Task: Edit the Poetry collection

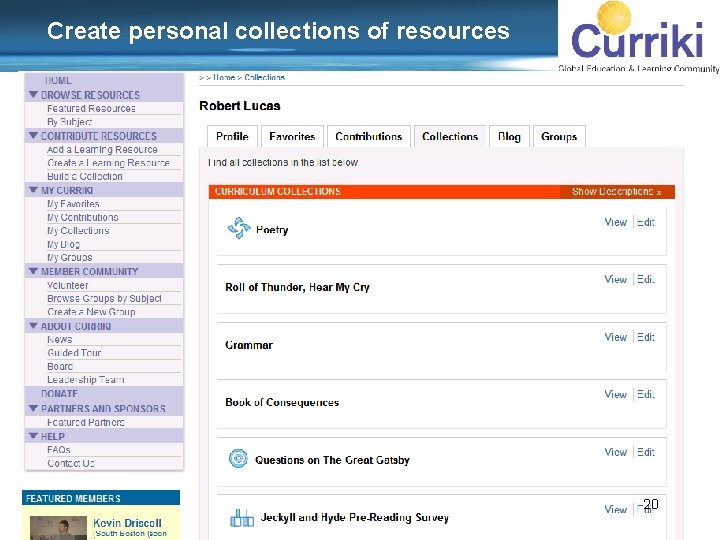Action: point(646,222)
